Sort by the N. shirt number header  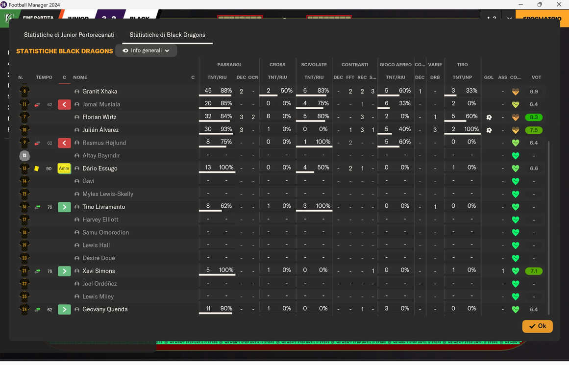pos(21,77)
